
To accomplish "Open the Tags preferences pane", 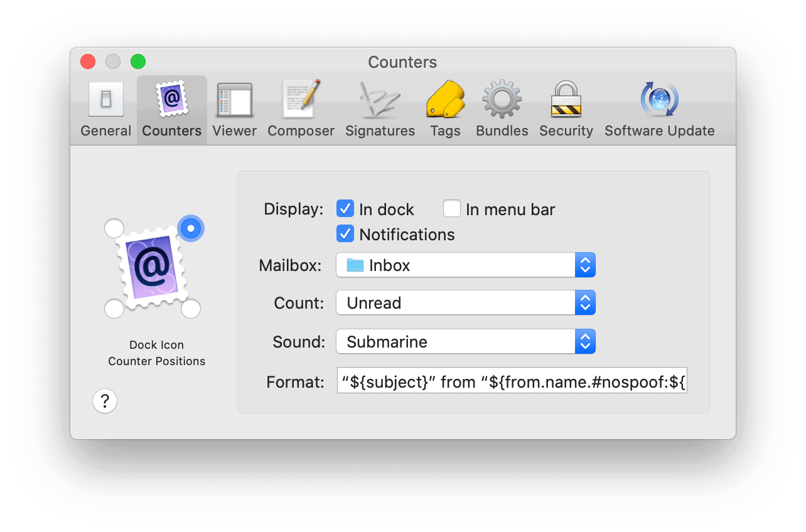I will coord(445,110).
